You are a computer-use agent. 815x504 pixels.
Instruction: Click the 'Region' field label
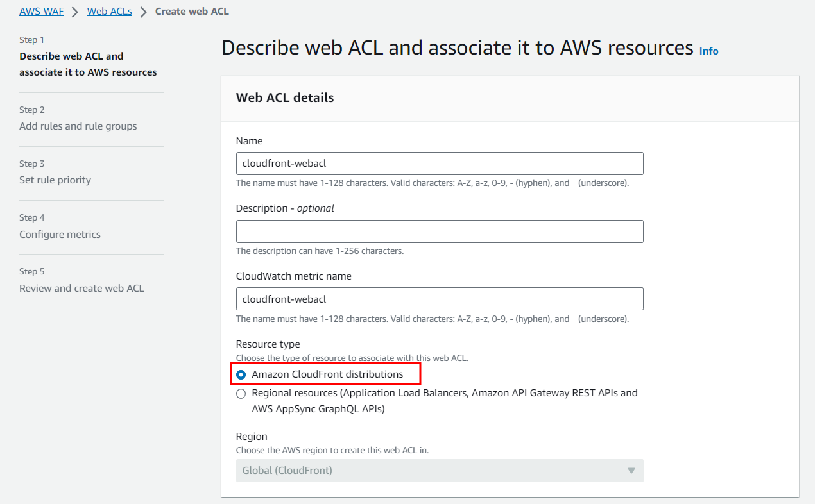click(x=252, y=436)
